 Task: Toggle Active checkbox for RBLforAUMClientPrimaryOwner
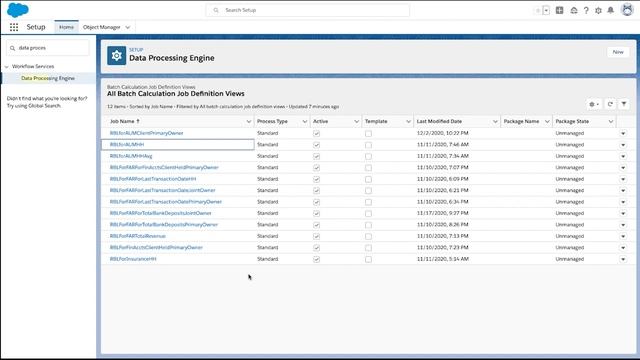(316, 133)
